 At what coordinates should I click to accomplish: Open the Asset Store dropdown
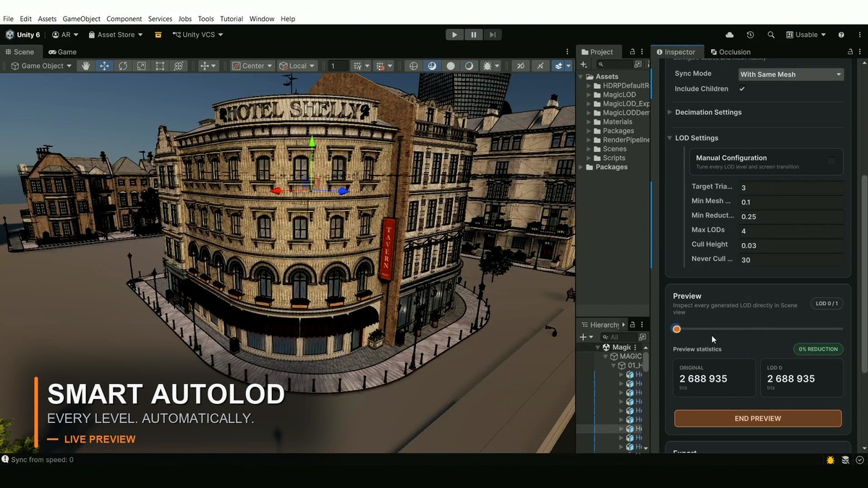pyautogui.click(x=116, y=35)
